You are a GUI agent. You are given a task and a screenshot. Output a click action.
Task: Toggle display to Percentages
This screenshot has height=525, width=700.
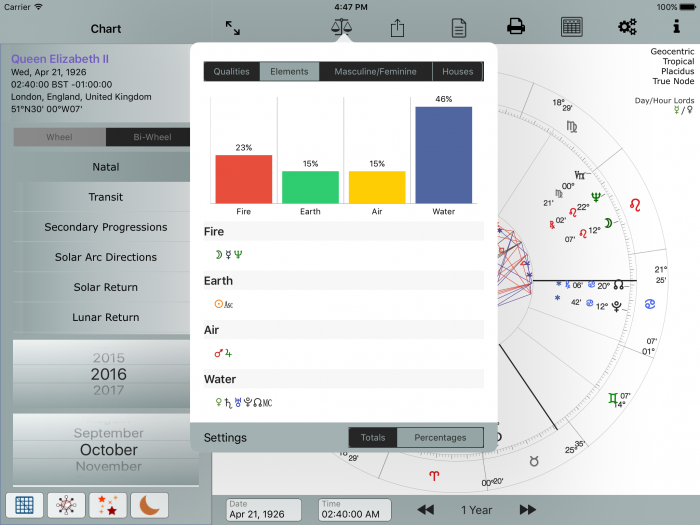tap(440, 438)
